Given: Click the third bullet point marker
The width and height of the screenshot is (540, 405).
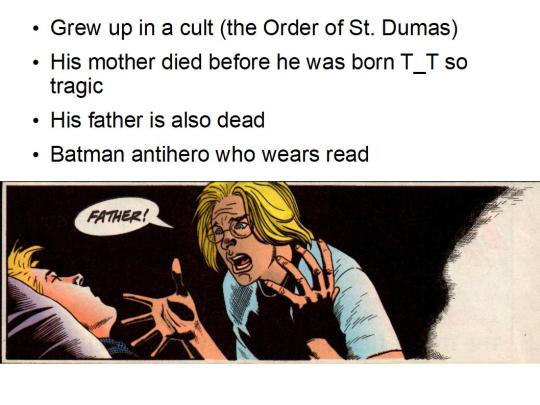Looking at the screenshot, I should coord(35,121).
